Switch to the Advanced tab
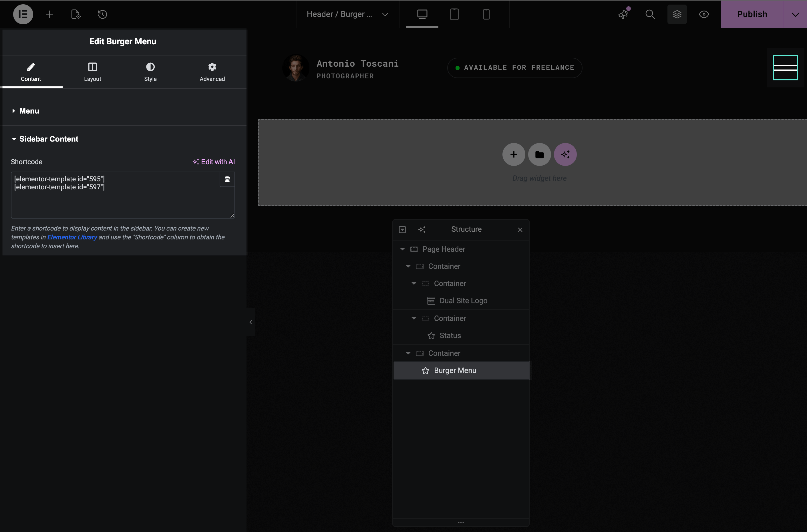Viewport: 807px width, 532px height. (x=212, y=72)
